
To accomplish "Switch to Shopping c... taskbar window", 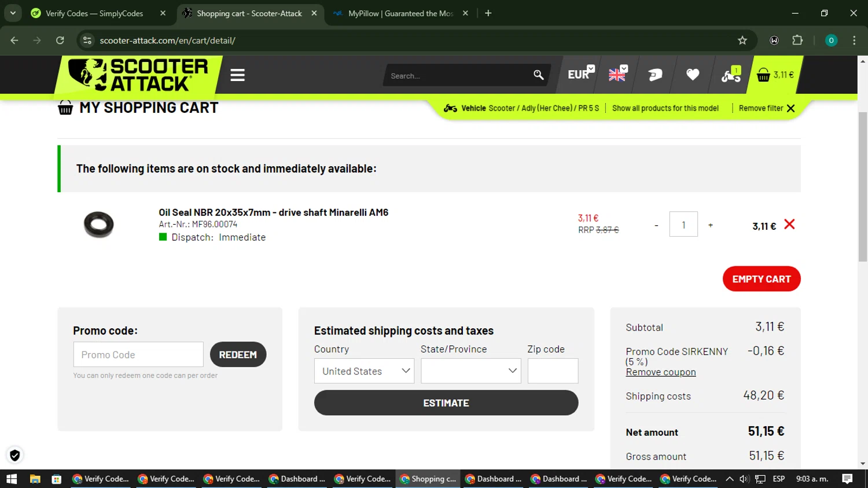I will pyautogui.click(x=428, y=479).
